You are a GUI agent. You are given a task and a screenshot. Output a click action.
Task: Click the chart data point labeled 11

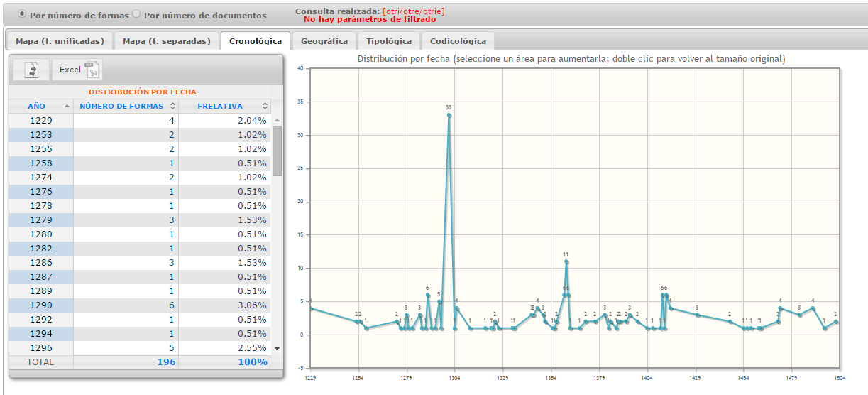[x=566, y=261]
